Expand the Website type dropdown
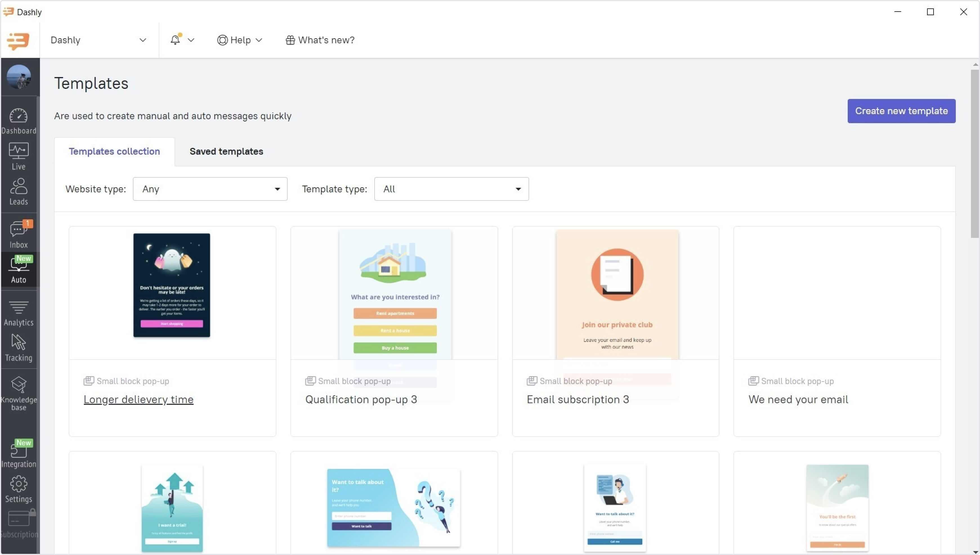980x555 pixels. [210, 189]
